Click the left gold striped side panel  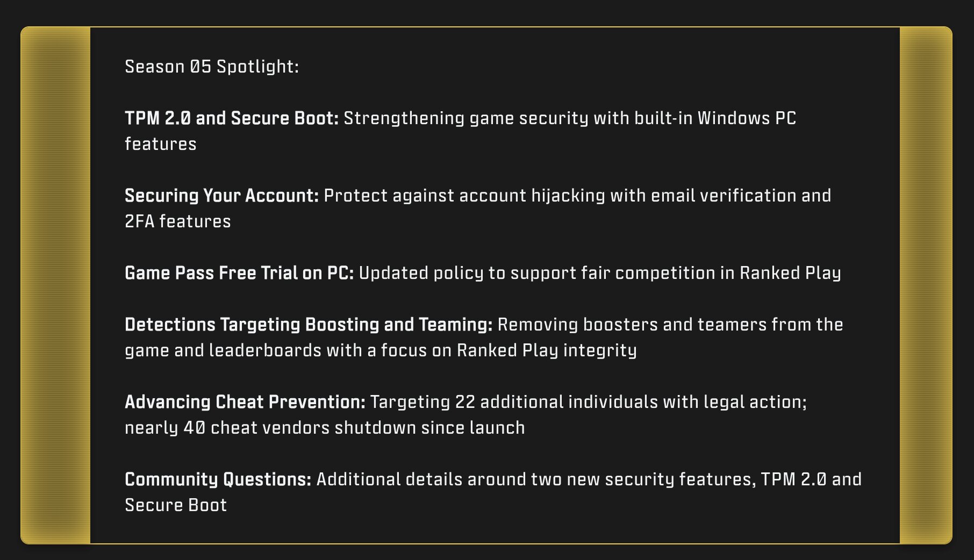(x=55, y=285)
